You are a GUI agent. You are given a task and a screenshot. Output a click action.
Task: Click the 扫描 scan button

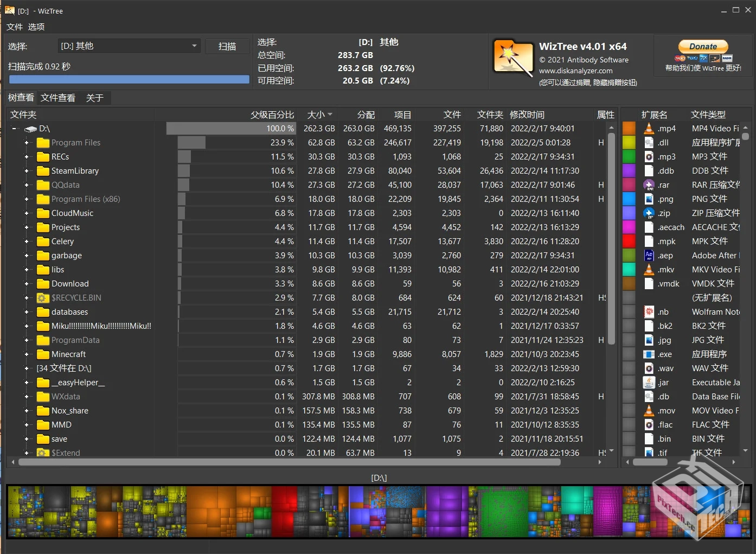click(x=227, y=46)
